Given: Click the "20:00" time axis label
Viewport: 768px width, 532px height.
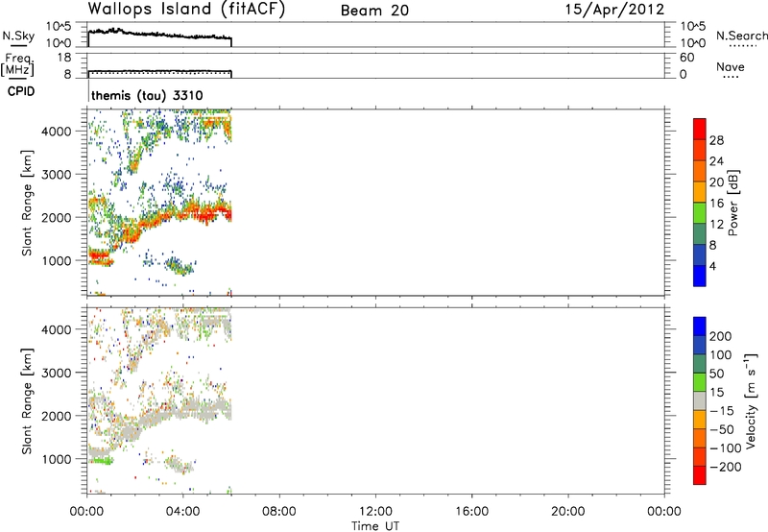Looking at the screenshot, I should pyautogui.click(x=568, y=512).
